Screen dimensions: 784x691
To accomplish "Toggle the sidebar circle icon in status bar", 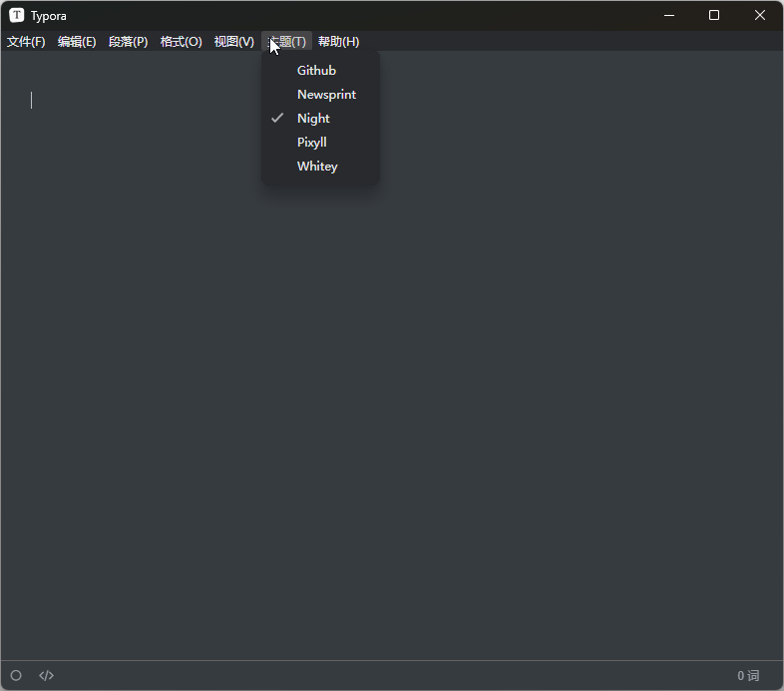I will [16, 675].
